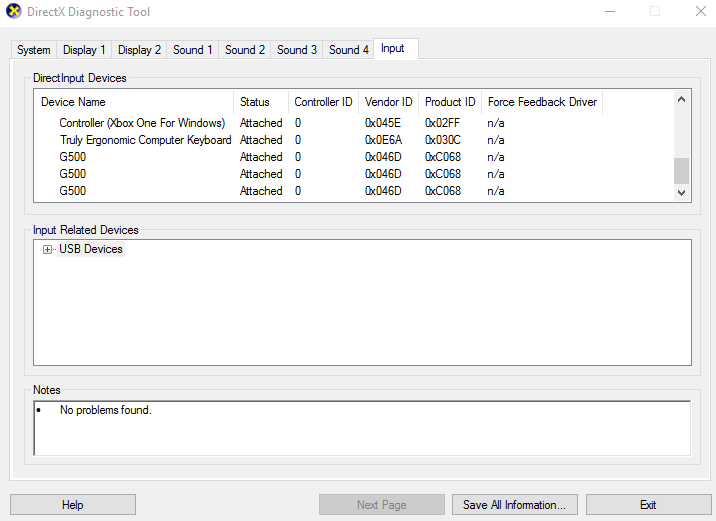Close the DirectX Diagnostic Tool window

tap(701, 11)
